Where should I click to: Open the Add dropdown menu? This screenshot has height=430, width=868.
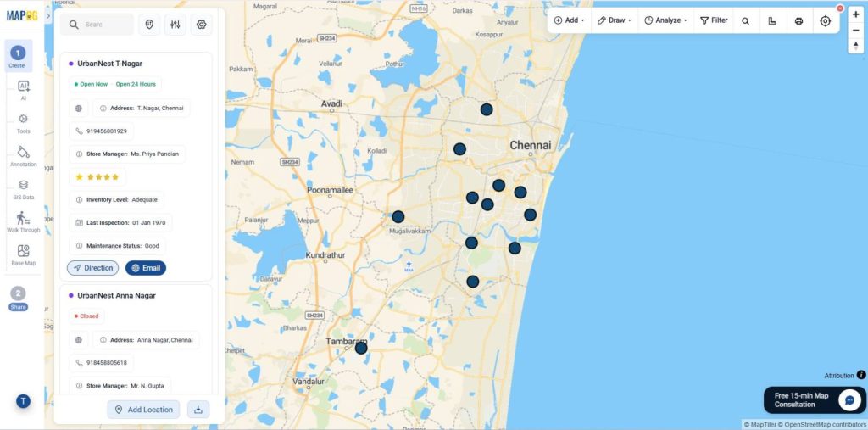pyautogui.click(x=569, y=20)
